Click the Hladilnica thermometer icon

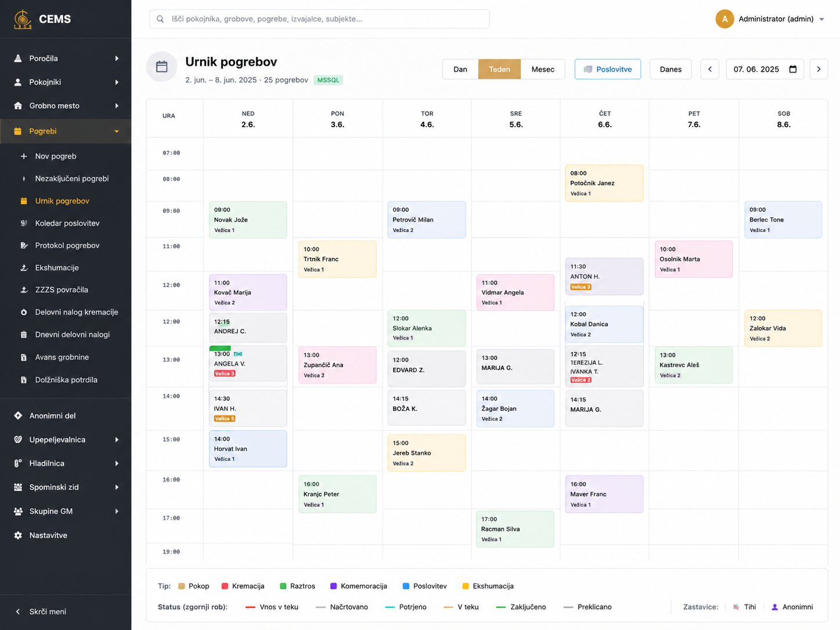click(18, 464)
